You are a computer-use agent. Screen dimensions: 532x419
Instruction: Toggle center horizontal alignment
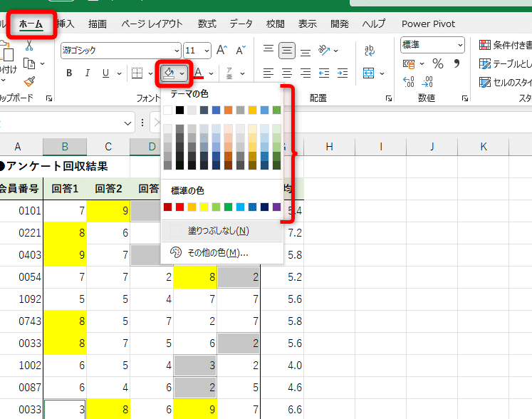[x=287, y=73]
